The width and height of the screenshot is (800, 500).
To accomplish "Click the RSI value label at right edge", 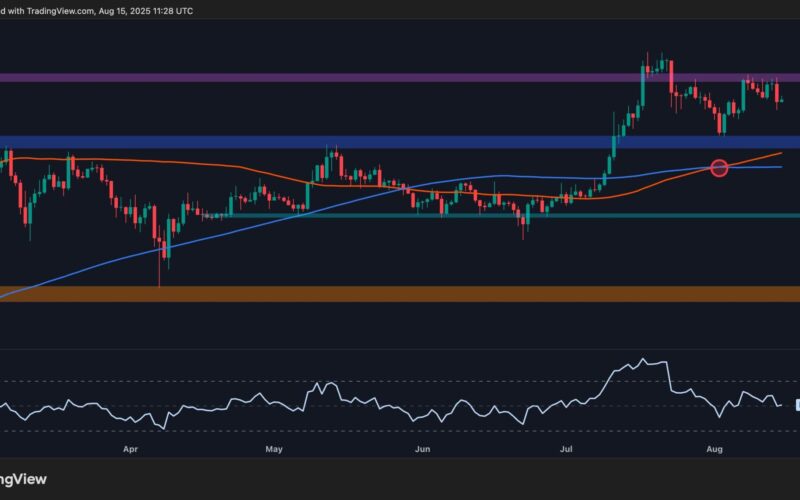I will [797, 404].
